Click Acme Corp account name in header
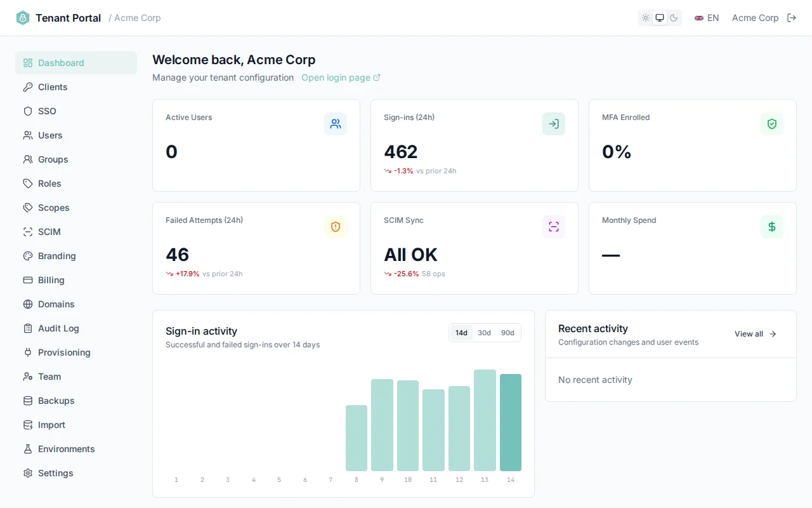Screen dimensions: 812x508 [x=755, y=18]
